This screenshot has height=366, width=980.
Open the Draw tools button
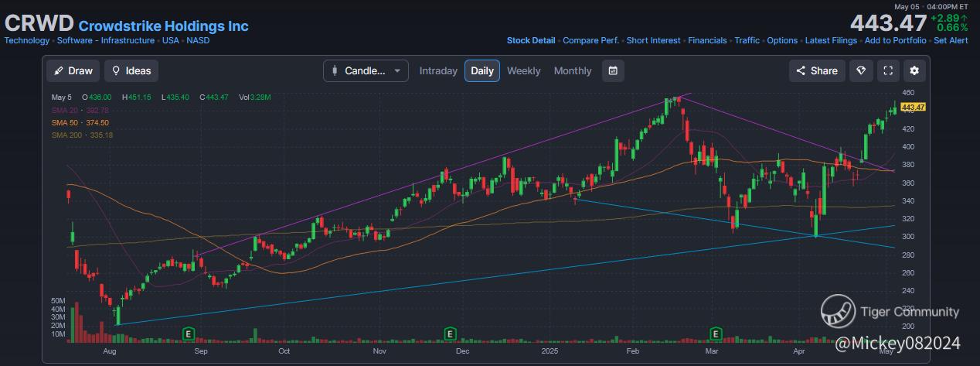pos(73,70)
